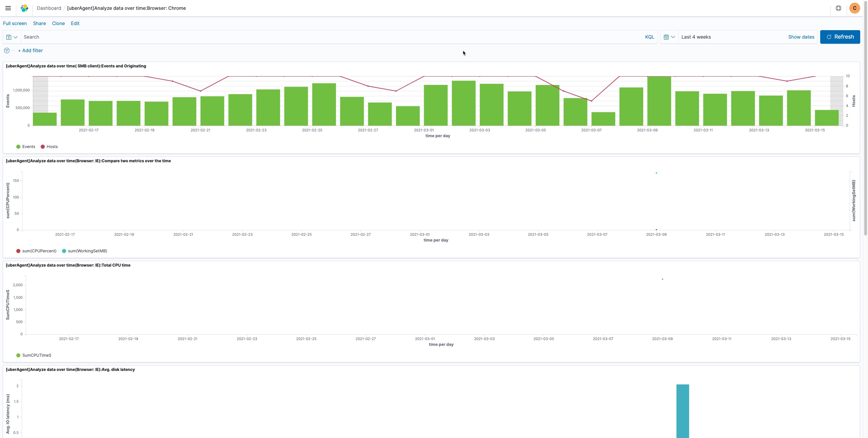Image resolution: width=868 pixels, height=438 pixels.
Task: Click the Edit dashboard link
Action: click(x=75, y=23)
